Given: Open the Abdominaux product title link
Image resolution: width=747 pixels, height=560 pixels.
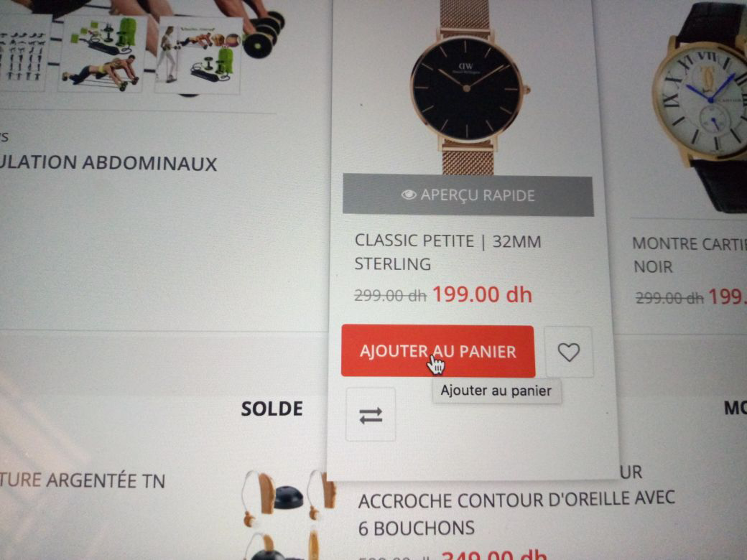Looking at the screenshot, I should coord(108,163).
